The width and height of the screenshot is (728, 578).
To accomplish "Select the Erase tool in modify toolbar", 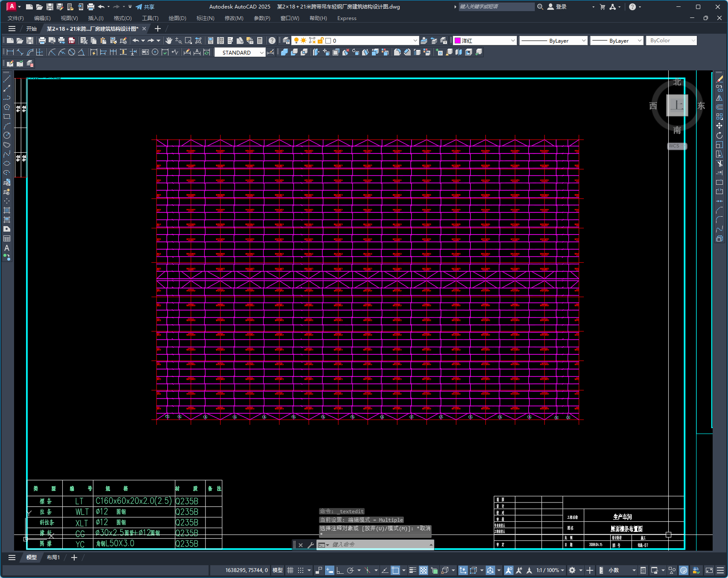I will (x=719, y=79).
